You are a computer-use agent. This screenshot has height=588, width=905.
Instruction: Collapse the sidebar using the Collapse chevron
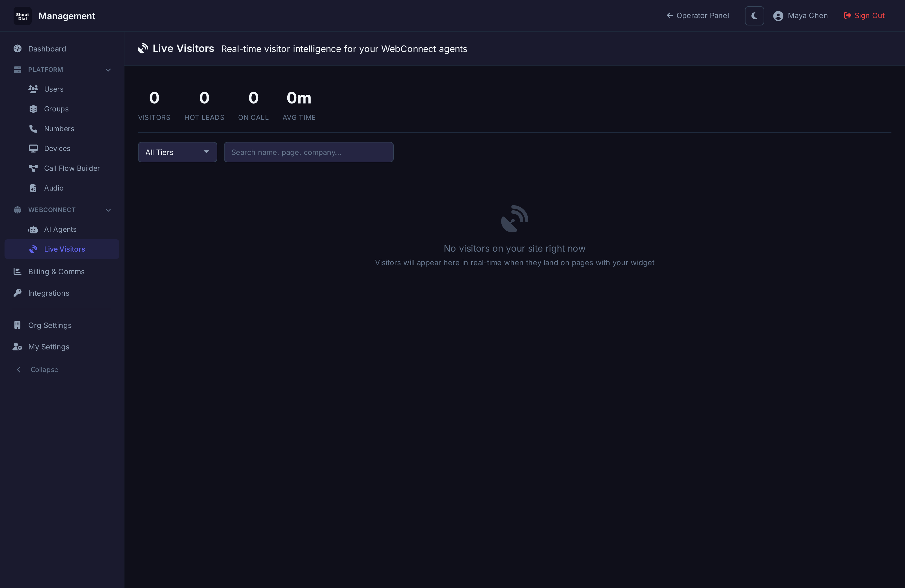(19, 369)
